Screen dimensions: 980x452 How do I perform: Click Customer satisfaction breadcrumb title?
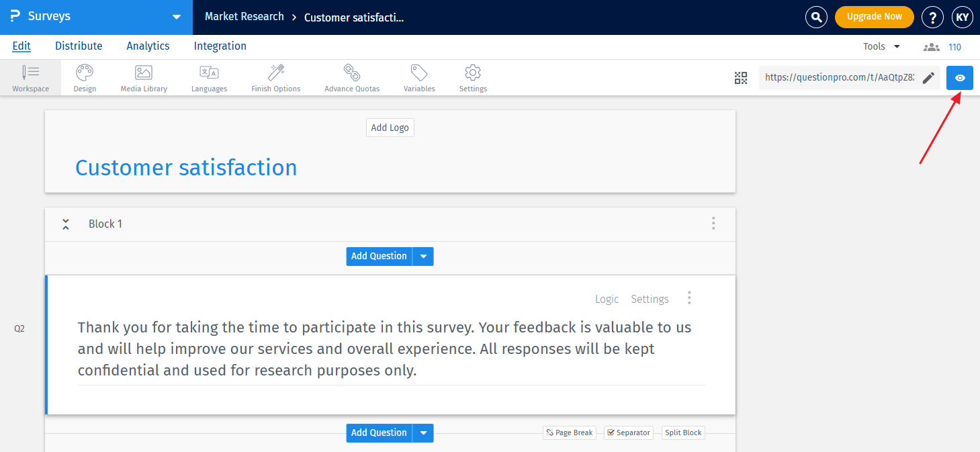[x=354, y=17]
